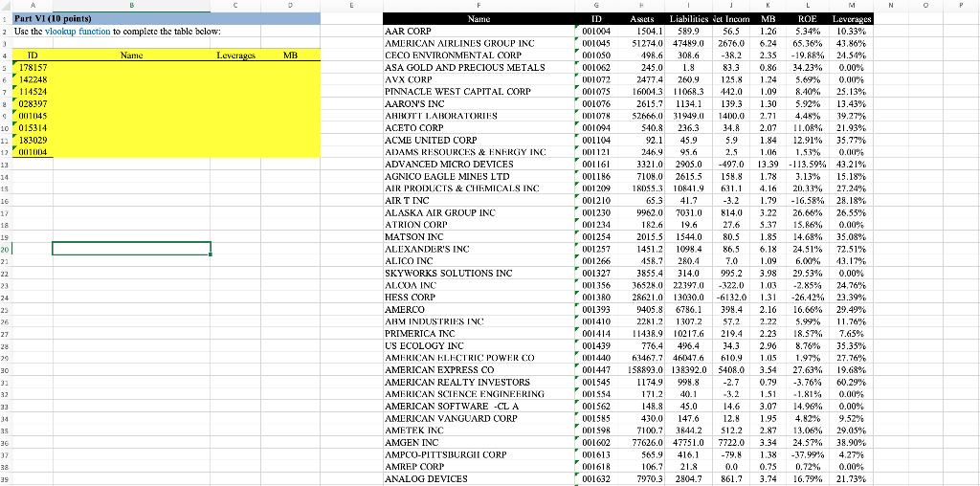This screenshot has height=486, width=980.
Task: Select 'SKYWORKS SOLUTIONS INC' cell
Action: 479,273
